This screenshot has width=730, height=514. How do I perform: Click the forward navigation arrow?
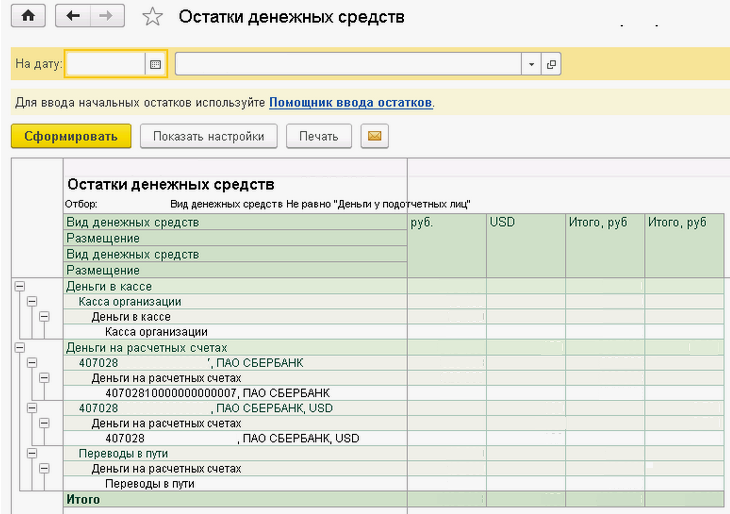[107, 16]
